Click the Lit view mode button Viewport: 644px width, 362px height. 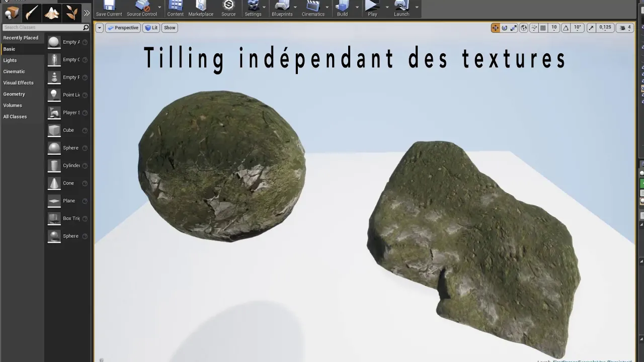(x=151, y=28)
